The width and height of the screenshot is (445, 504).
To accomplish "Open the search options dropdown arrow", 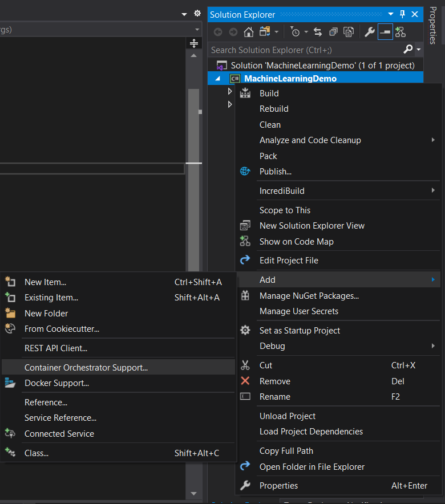I will pos(418,50).
